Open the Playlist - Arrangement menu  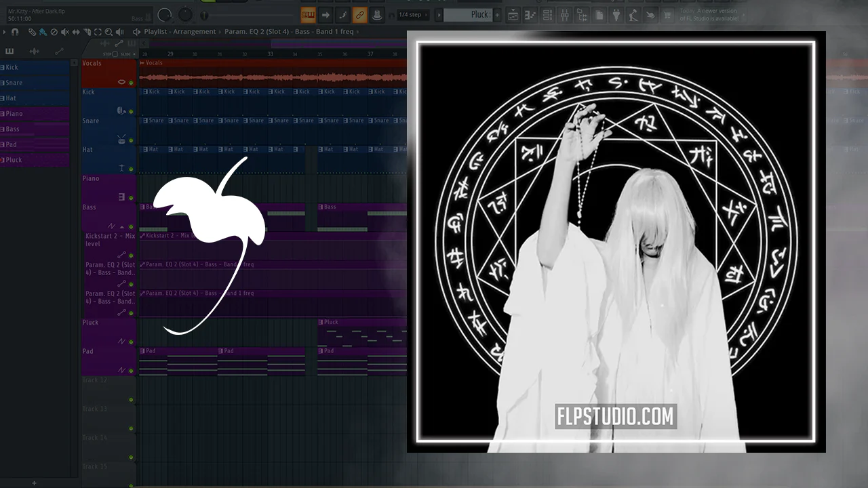[180, 32]
